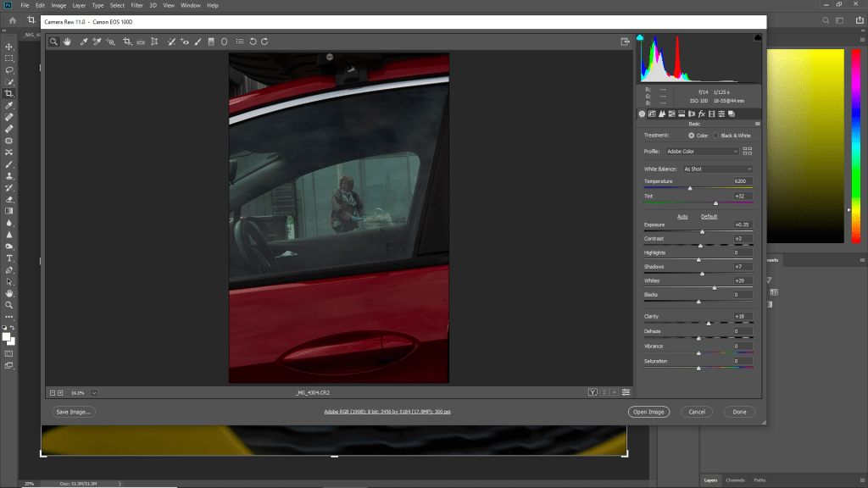Open the Tone Curve panel tab
Viewport: 868px width, 488px height.
coord(652,114)
